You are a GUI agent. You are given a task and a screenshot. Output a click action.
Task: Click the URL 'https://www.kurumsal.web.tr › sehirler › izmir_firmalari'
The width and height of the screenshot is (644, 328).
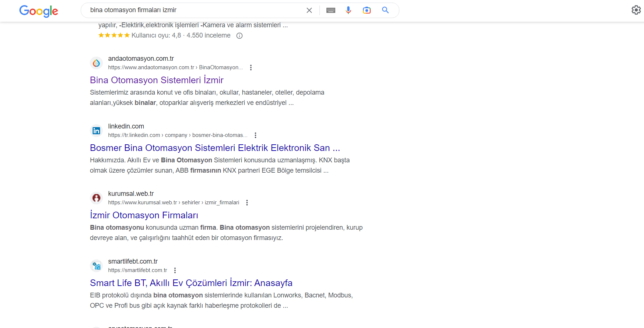174,202
